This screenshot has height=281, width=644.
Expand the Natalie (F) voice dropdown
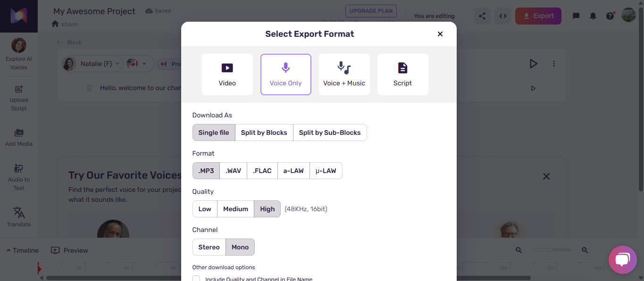117,64
